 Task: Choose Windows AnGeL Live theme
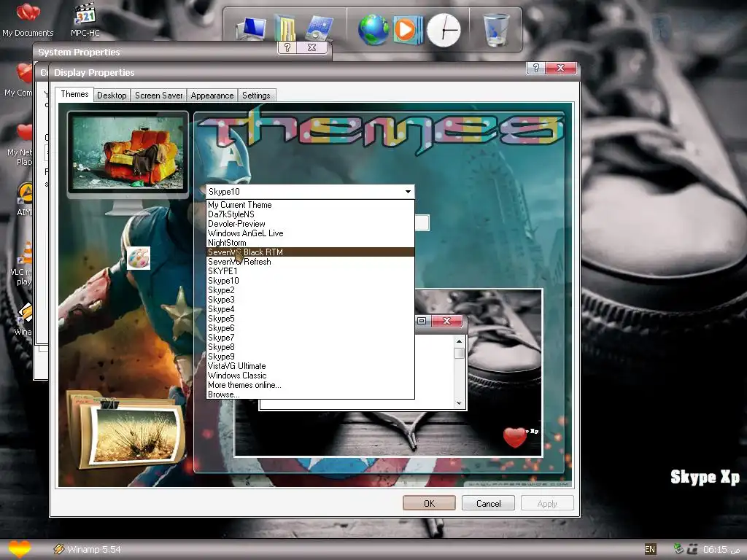pyautogui.click(x=310, y=233)
